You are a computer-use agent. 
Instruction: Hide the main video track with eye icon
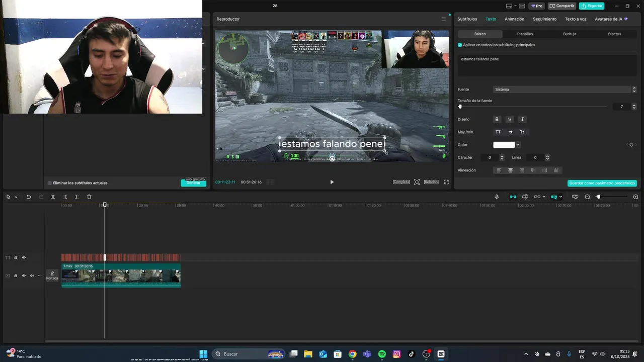click(24, 276)
